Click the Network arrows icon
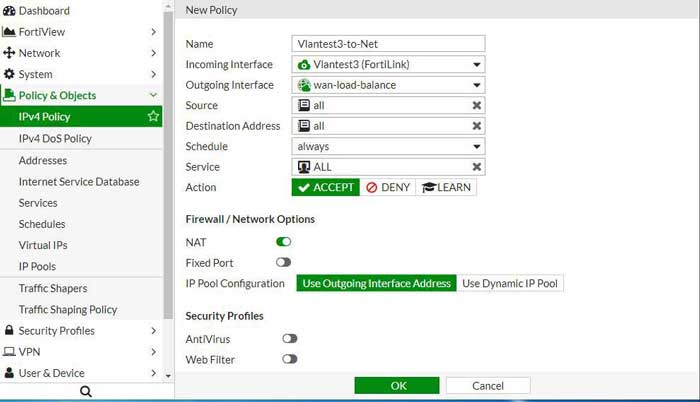 tap(9, 53)
